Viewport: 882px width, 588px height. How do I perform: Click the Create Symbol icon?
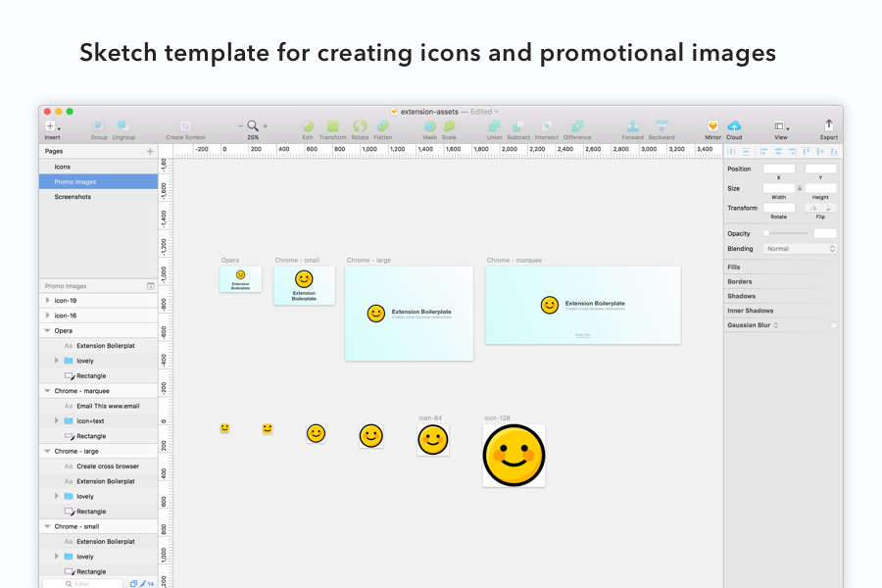click(x=185, y=126)
